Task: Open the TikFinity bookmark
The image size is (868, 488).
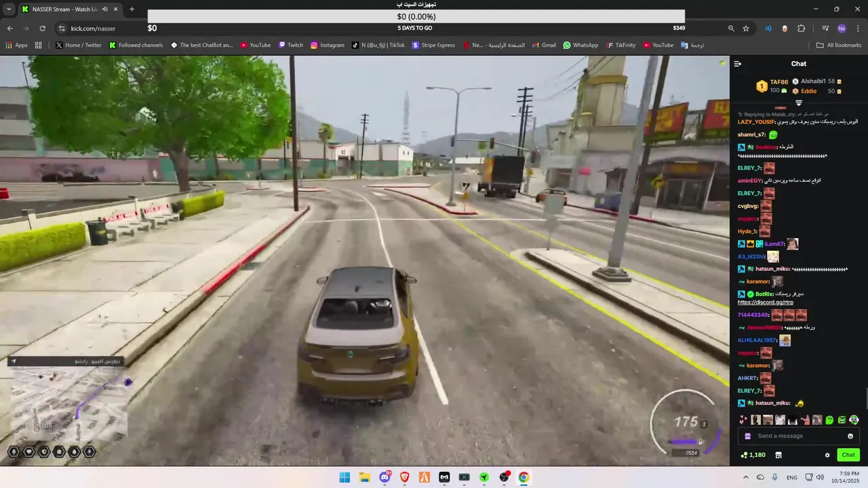Action: coord(620,45)
